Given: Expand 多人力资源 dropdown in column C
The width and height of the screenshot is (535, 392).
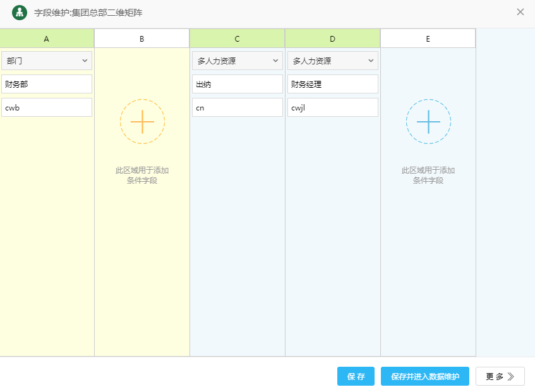Looking at the screenshot, I should coord(237,61).
